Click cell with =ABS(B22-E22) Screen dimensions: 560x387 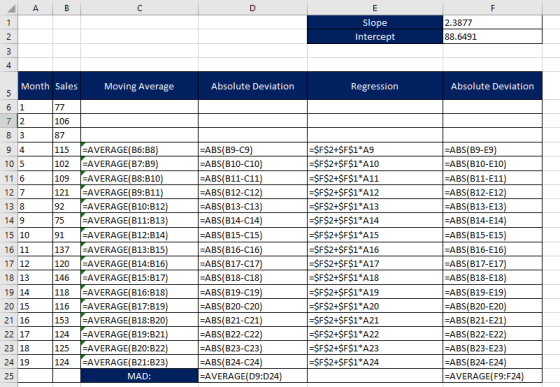[x=492, y=334]
